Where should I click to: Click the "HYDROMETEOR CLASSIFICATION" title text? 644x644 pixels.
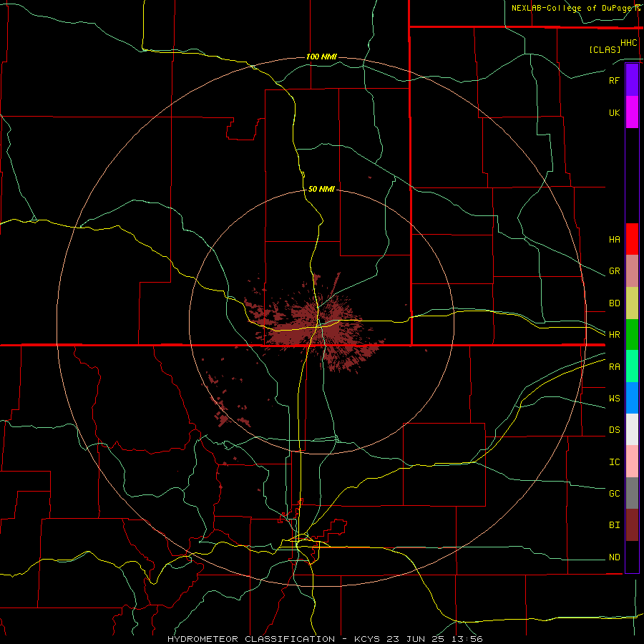pyautogui.click(x=251, y=639)
